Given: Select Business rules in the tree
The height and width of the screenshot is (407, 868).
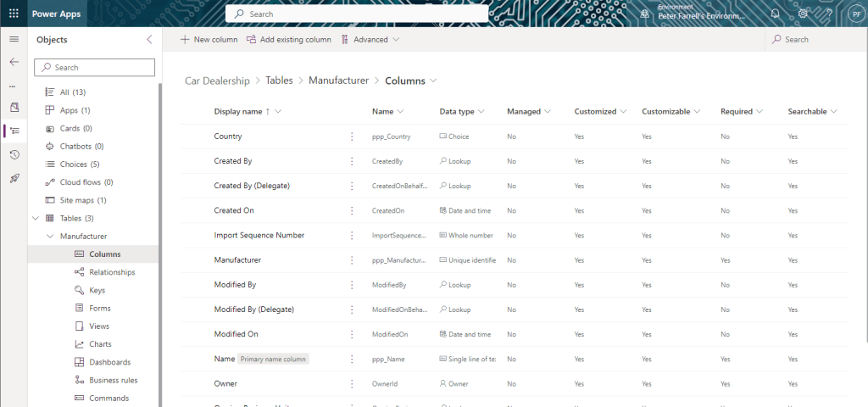Looking at the screenshot, I should point(113,380).
